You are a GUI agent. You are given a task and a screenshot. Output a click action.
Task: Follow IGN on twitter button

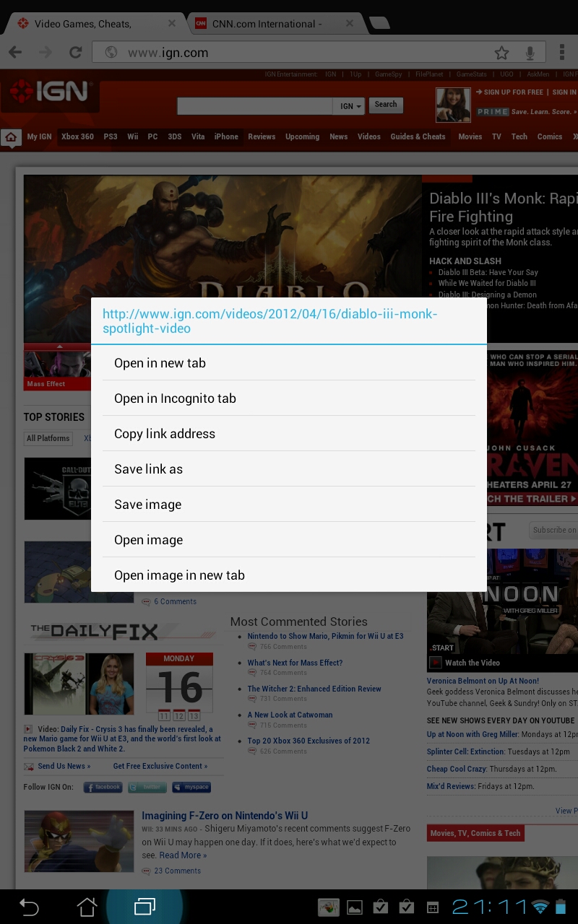pyautogui.click(x=147, y=788)
